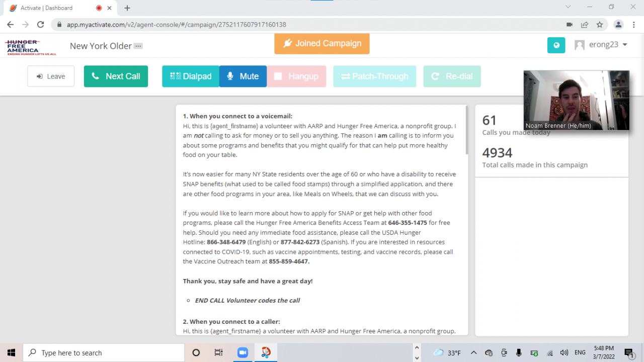Click the user avatar image beside erong23
The width and height of the screenshot is (644, 362).
580,45
